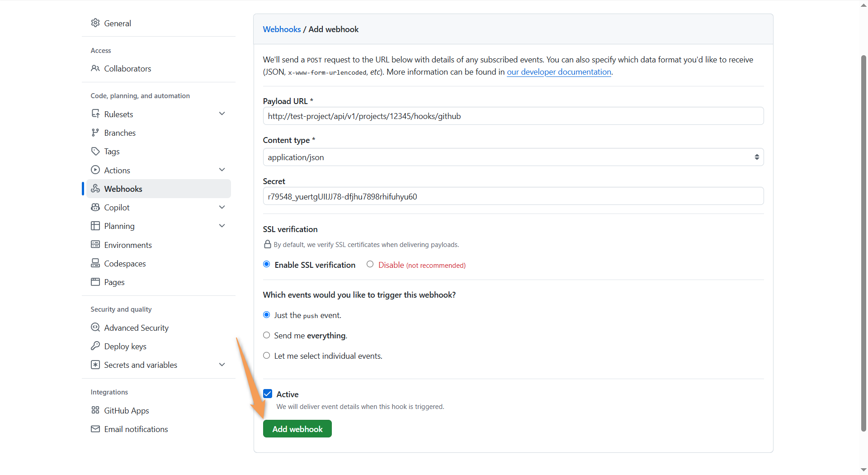Uncheck the Active checkbox

[268, 394]
